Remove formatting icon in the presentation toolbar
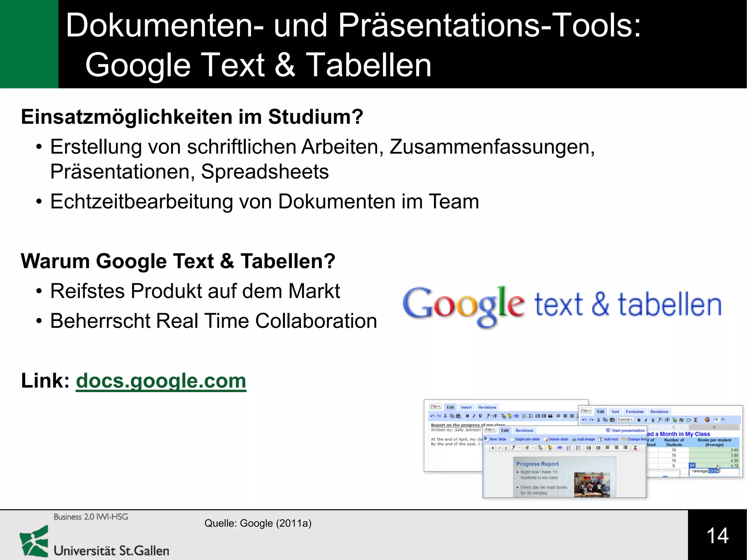The height and width of the screenshot is (560, 747). pyautogui.click(x=635, y=448)
